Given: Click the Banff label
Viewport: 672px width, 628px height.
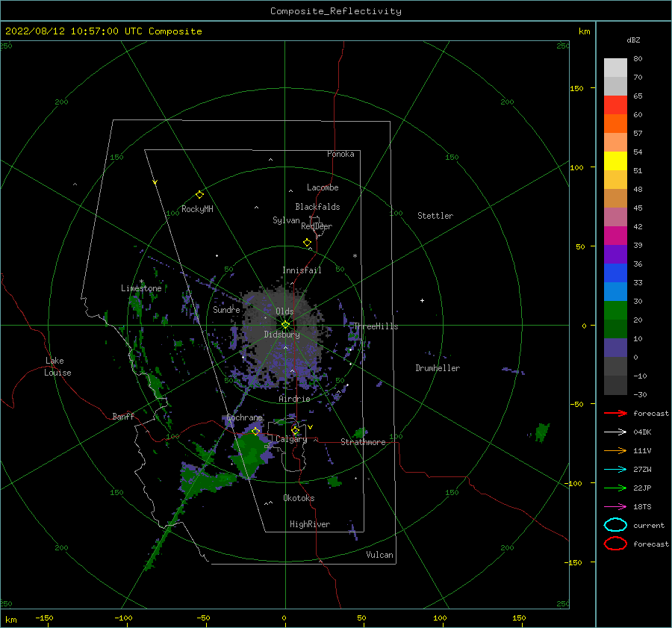Looking at the screenshot, I should (123, 417).
